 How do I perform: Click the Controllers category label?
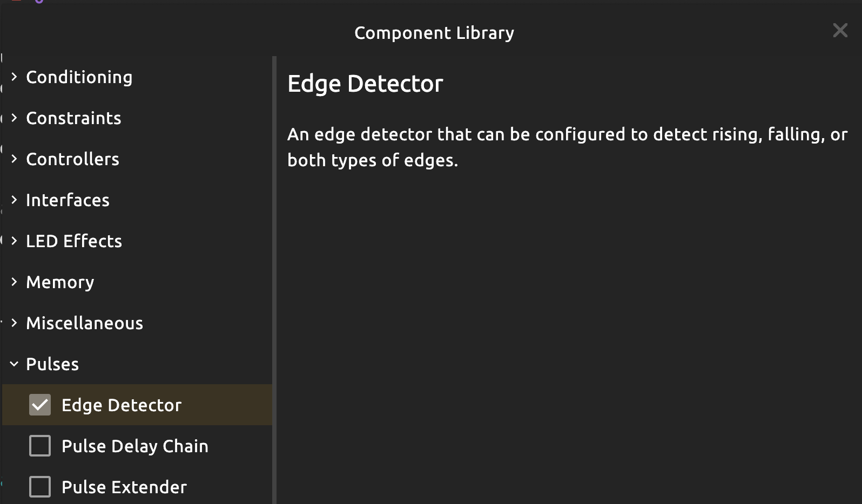tap(72, 159)
